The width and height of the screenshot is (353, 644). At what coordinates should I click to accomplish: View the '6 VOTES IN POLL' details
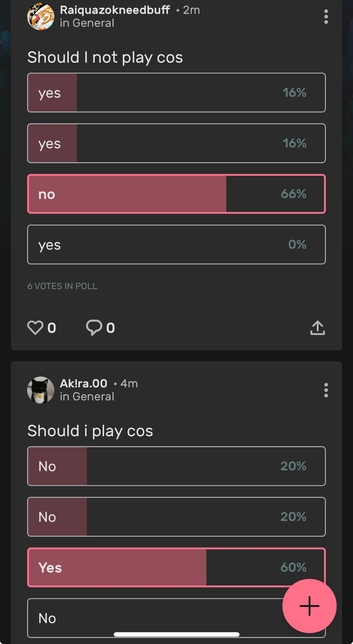[62, 286]
